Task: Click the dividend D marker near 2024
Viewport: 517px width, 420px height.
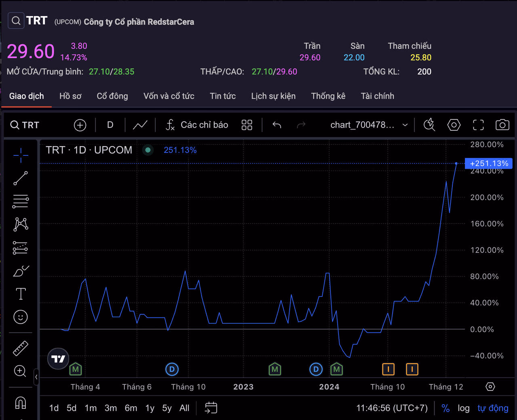Action: click(316, 369)
